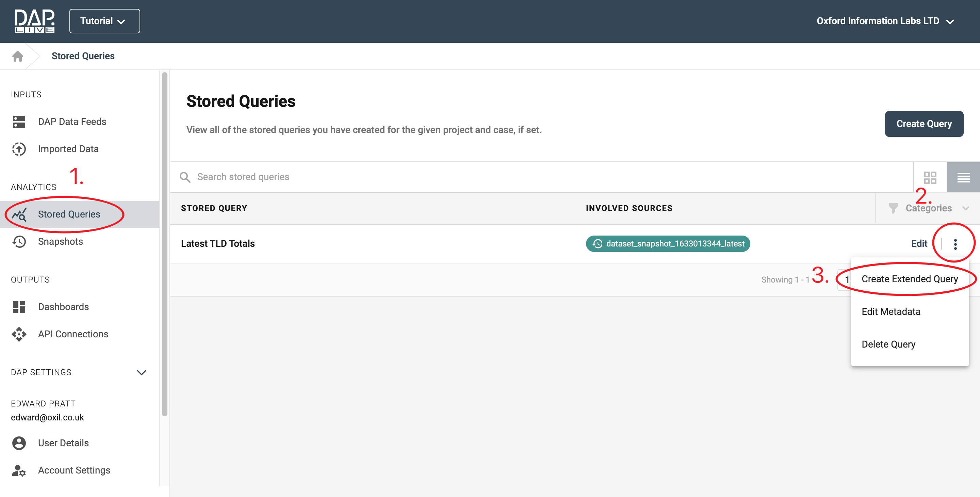Open DAP Data Feeds from sidebar
This screenshot has height=497, width=980.
click(x=72, y=122)
